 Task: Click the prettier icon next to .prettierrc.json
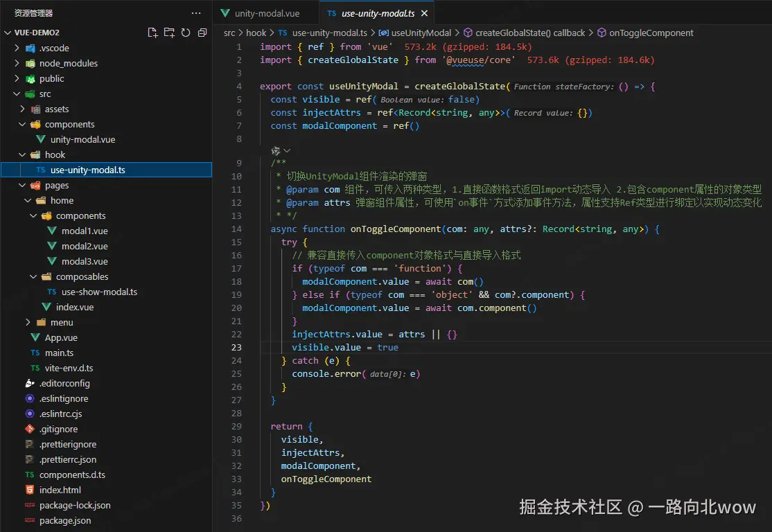tap(30, 460)
